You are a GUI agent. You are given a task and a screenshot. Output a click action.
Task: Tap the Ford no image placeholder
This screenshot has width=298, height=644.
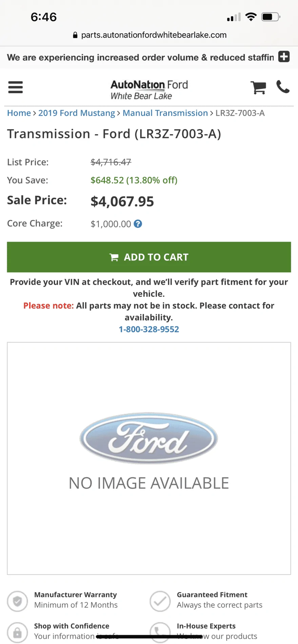[x=149, y=458]
